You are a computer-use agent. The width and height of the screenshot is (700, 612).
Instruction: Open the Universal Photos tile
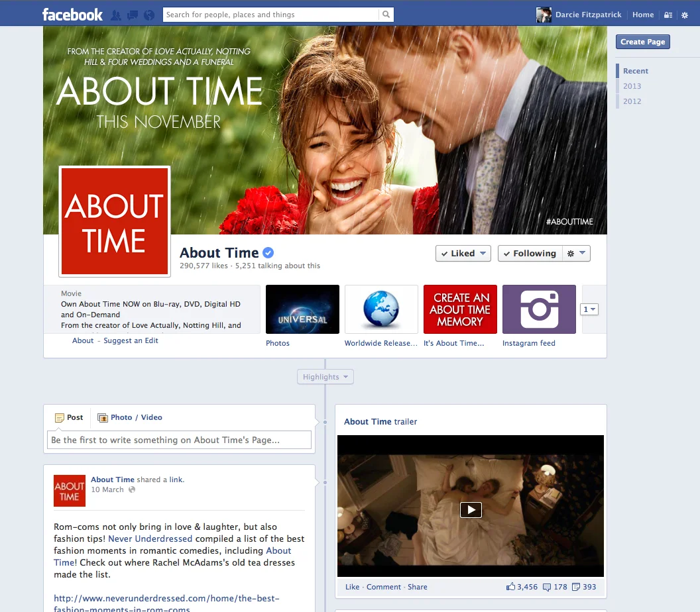click(302, 309)
